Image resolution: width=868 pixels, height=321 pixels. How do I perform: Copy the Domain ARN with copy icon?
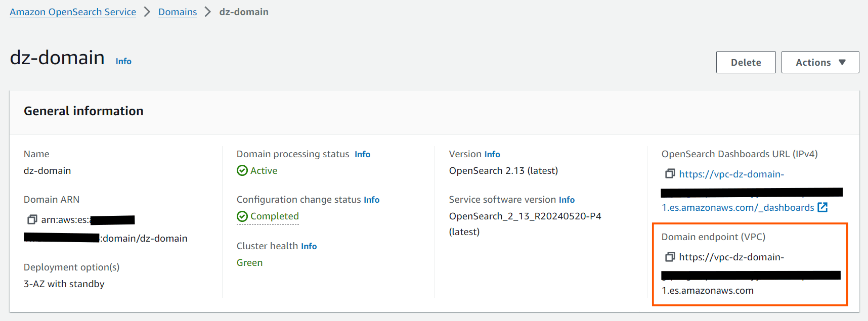pyautogui.click(x=32, y=219)
